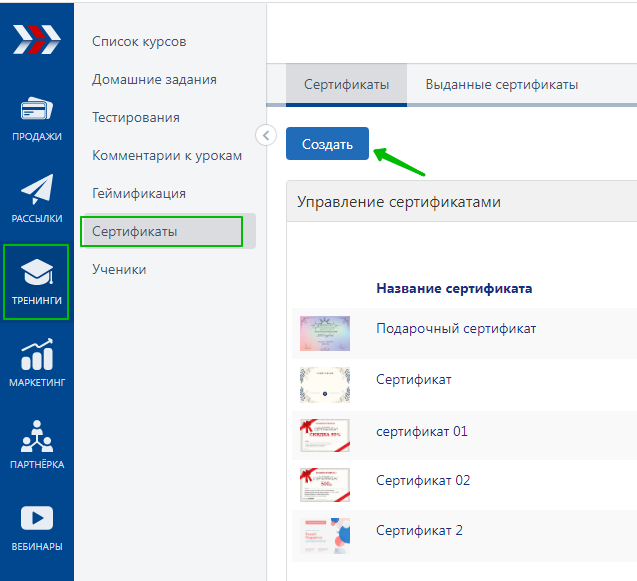Open the Партнёрка section icon
The image size is (637, 581).
click(x=37, y=438)
